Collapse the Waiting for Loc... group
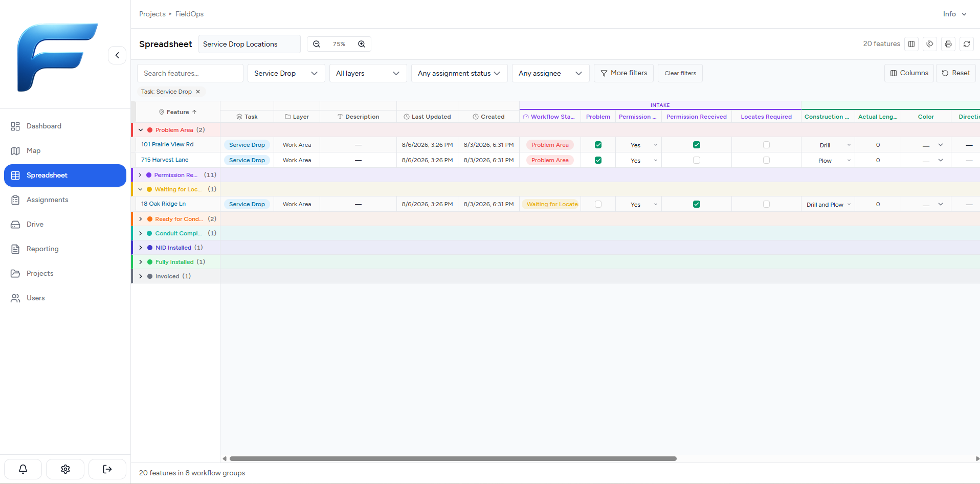 click(140, 189)
